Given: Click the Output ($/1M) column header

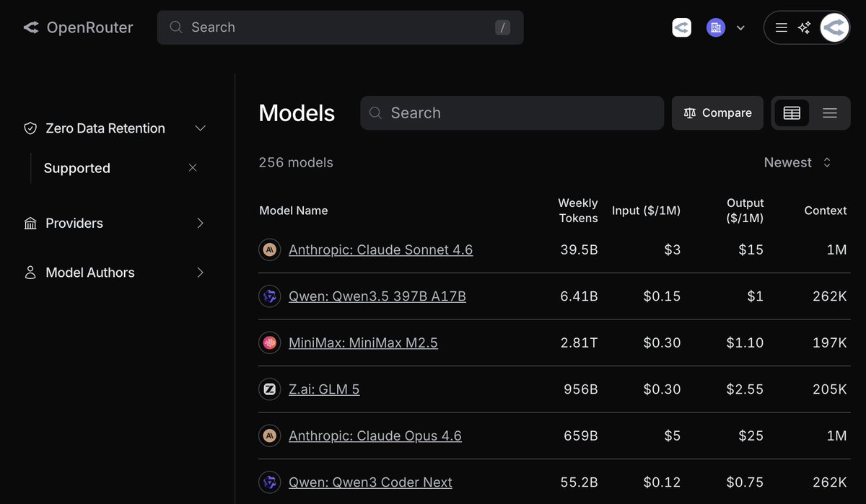Looking at the screenshot, I should pos(745,211).
